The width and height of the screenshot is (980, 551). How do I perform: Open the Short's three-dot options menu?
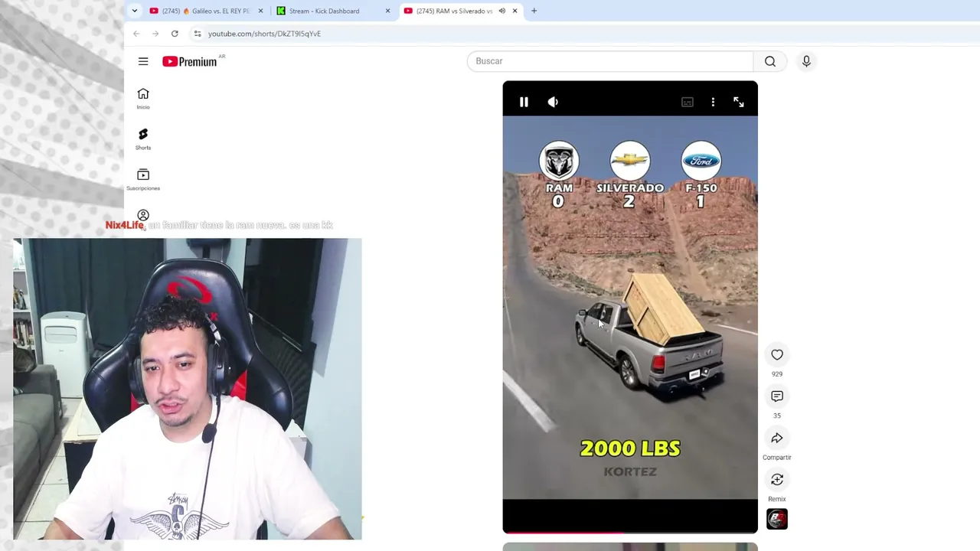click(x=713, y=102)
